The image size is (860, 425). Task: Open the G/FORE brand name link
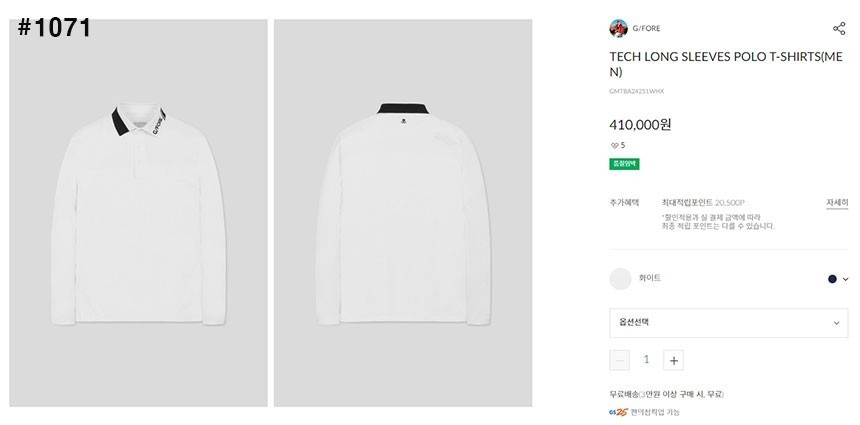[x=646, y=28]
